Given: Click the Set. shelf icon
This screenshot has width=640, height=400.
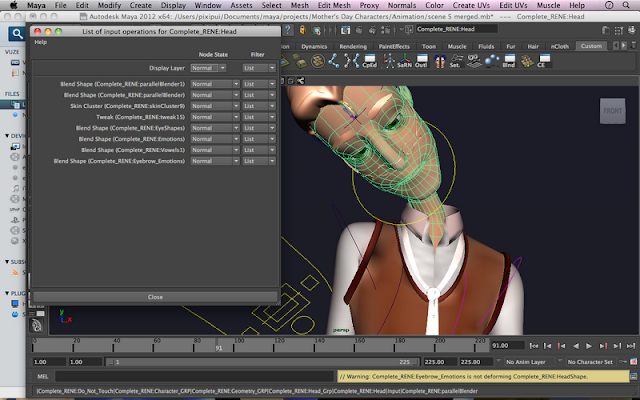Looking at the screenshot, I should (x=456, y=61).
